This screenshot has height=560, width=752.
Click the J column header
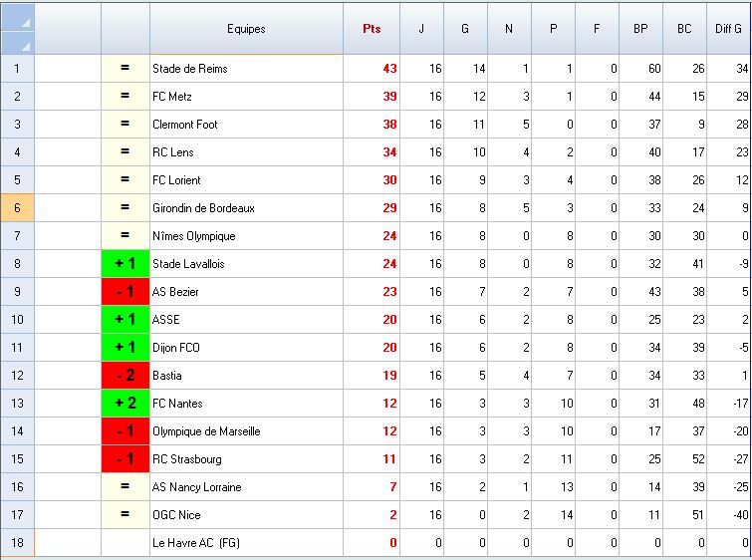[421, 29]
